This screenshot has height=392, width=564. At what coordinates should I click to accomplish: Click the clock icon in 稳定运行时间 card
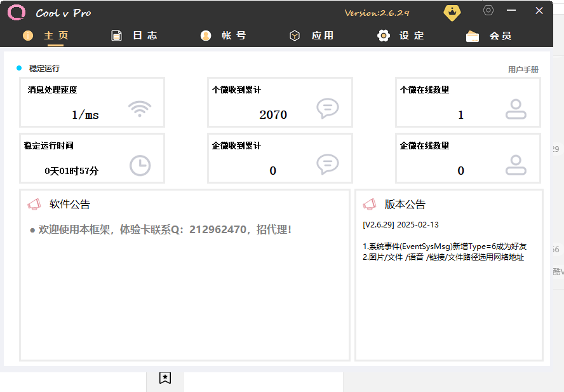(140, 165)
